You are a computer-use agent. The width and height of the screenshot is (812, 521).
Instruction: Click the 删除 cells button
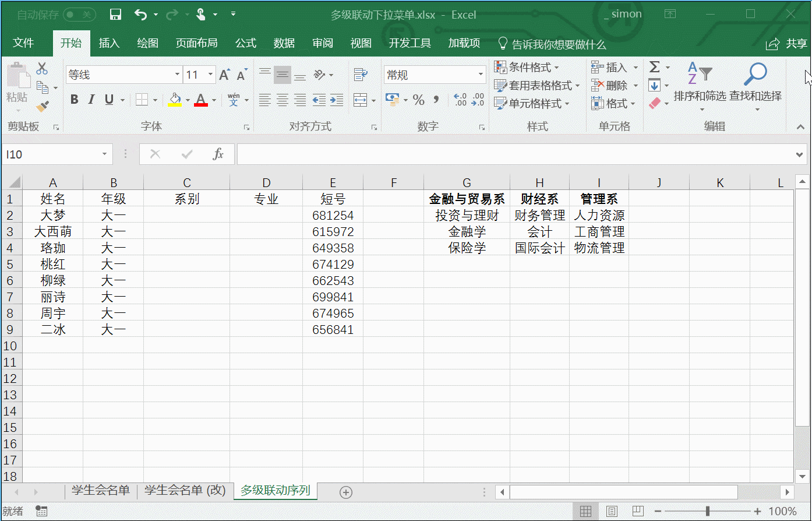pos(615,85)
